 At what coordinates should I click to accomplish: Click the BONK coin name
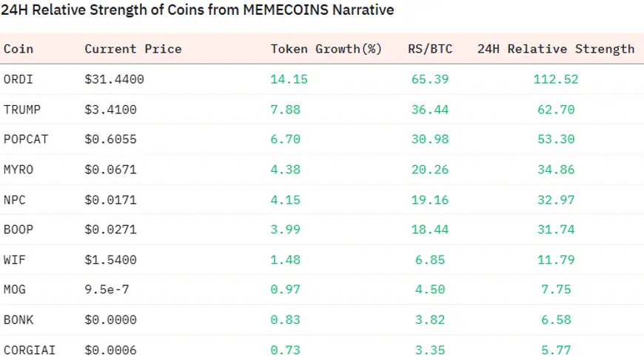point(19,320)
